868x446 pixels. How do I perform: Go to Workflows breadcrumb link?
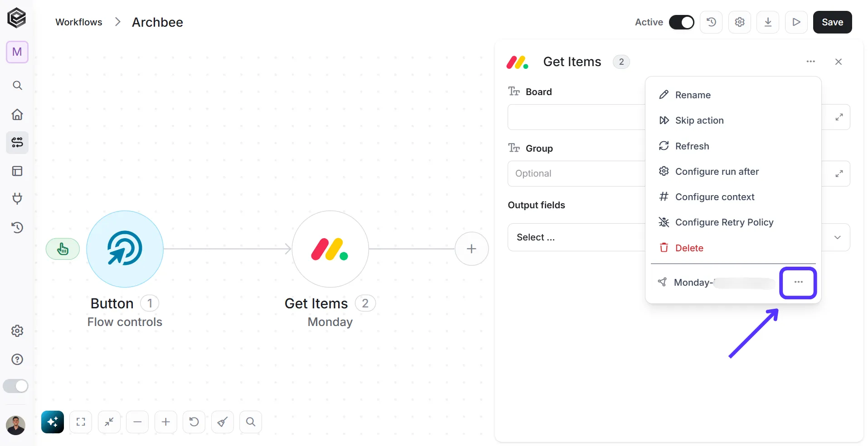pos(79,22)
